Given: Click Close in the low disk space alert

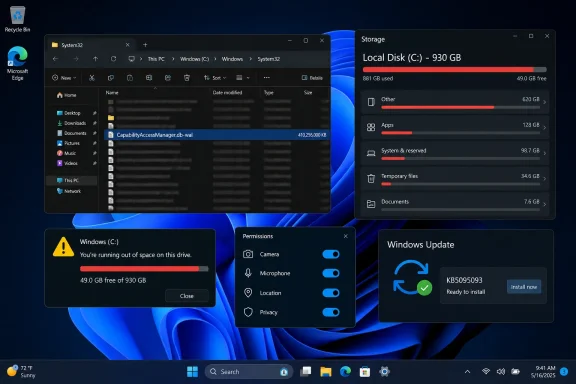Looking at the screenshot, I should (187, 296).
